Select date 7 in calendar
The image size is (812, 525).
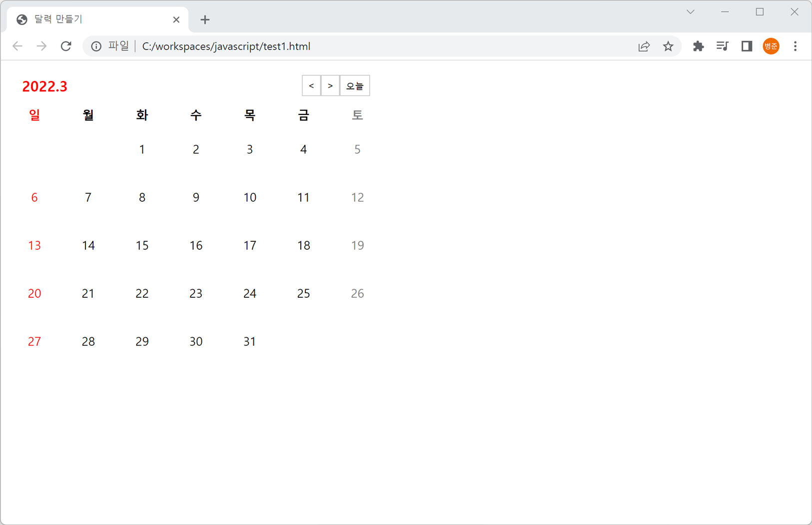[88, 197]
